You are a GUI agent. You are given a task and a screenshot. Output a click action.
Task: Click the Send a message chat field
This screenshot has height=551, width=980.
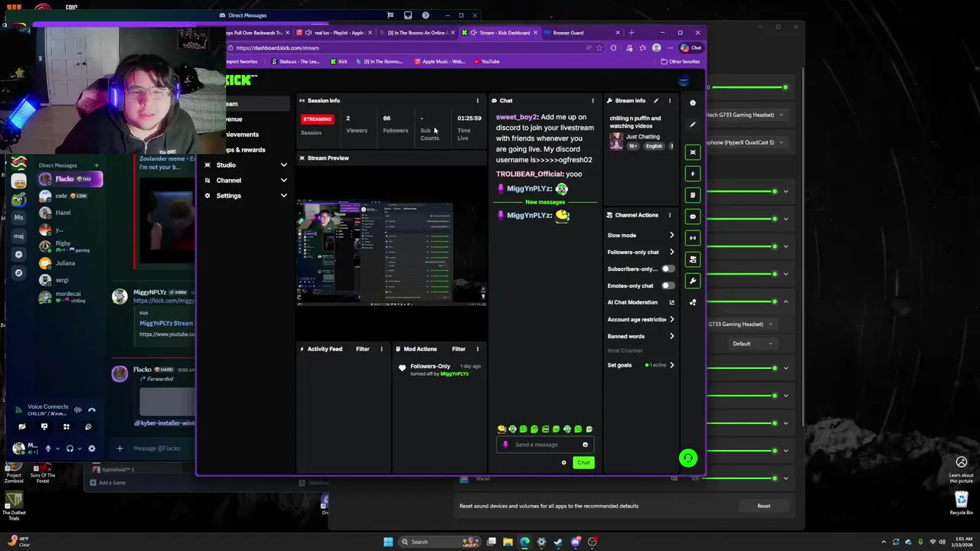[x=546, y=445]
